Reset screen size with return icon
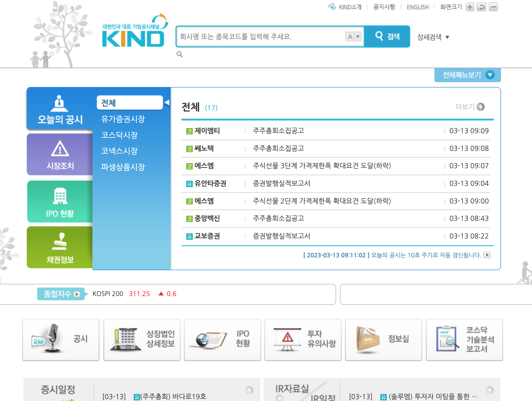The image size is (532, 401). pyautogui.click(x=482, y=7)
